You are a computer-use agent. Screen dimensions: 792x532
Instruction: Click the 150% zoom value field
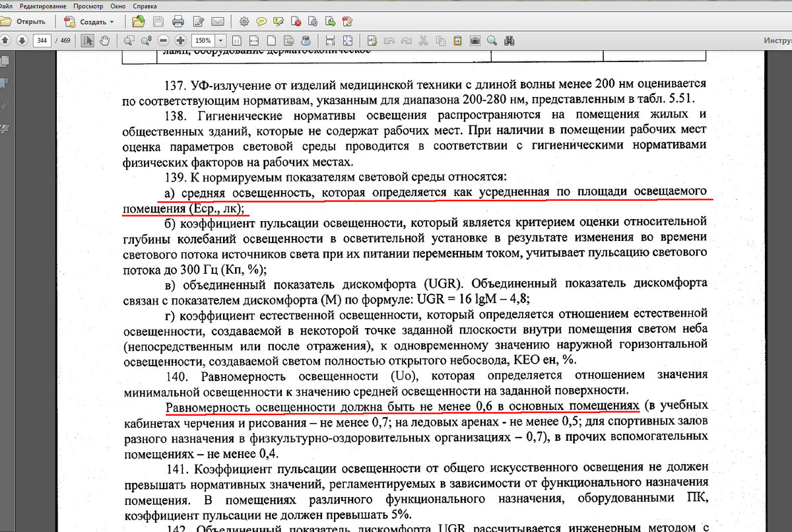tap(203, 40)
